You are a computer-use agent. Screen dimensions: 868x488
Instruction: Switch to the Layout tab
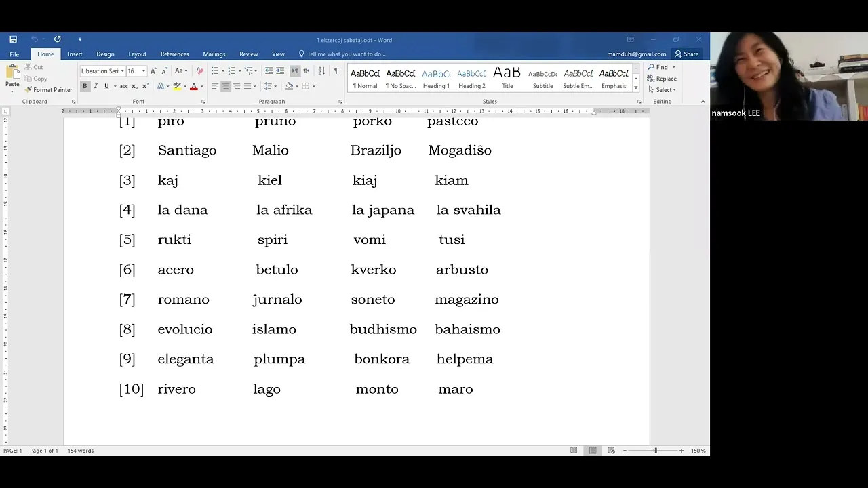(x=138, y=54)
